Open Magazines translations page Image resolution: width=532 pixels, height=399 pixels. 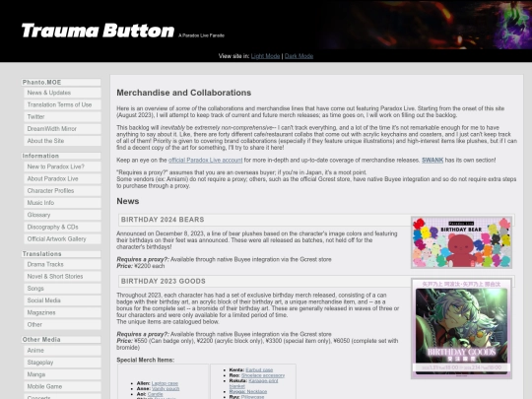click(x=62, y=312)
